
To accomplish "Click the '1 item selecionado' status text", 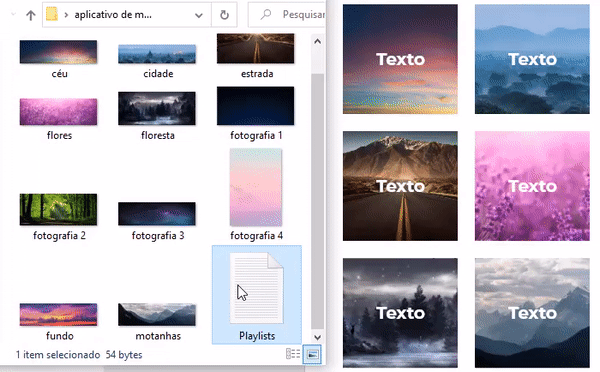I will (58, 355).
